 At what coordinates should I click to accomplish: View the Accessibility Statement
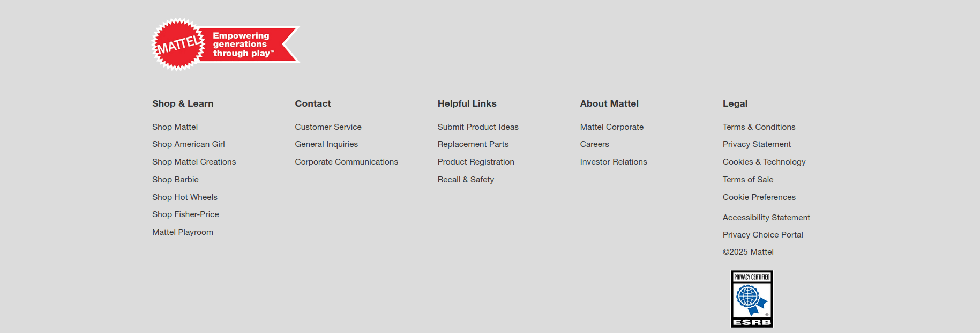(x=766, y=218)
